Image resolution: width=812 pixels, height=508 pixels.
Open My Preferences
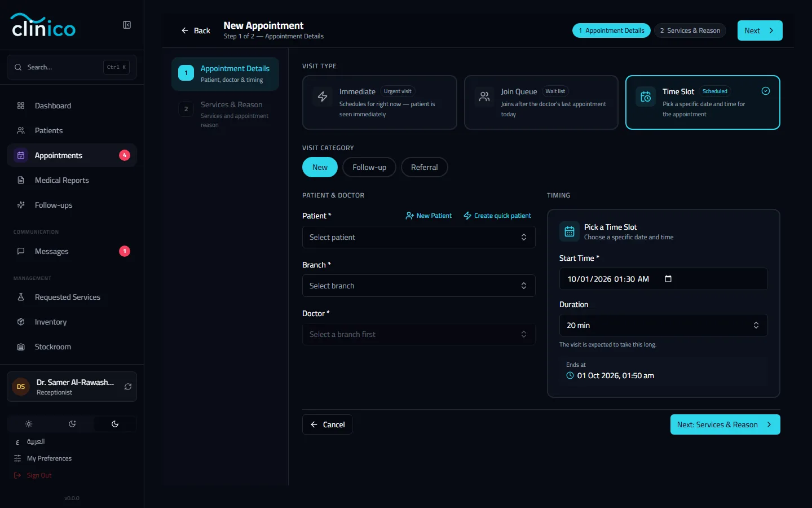point(43,458)
